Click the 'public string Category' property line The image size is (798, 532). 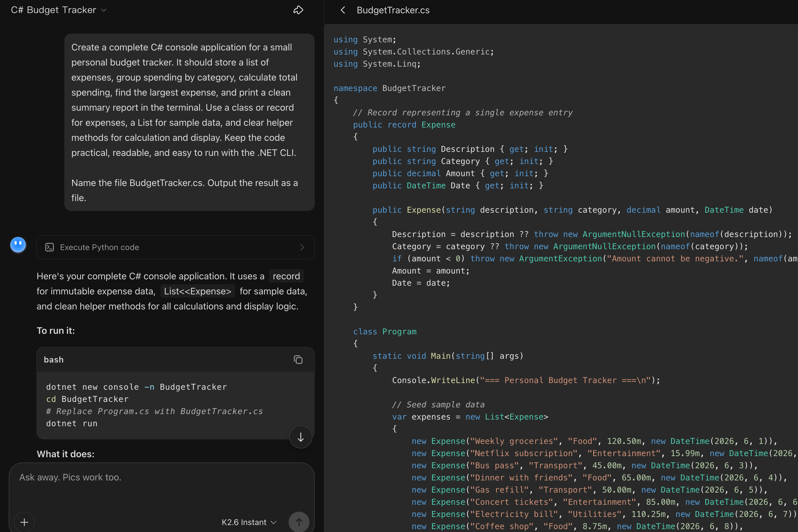(463, 161)
